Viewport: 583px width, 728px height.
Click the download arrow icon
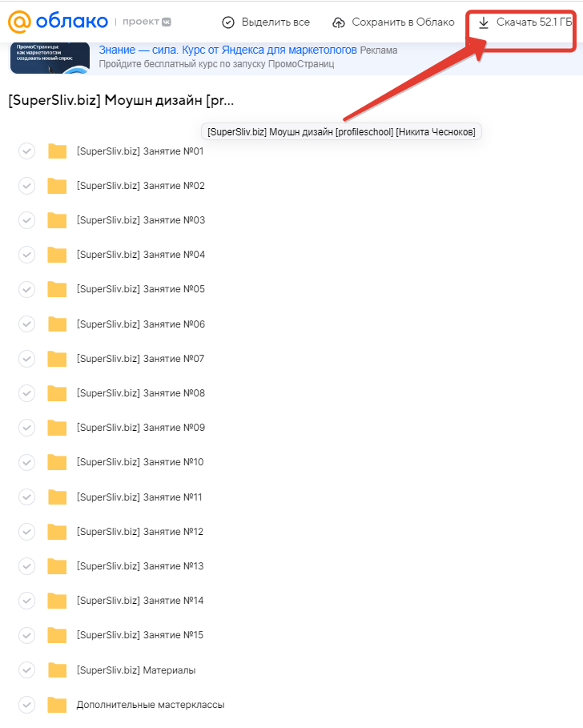point(483,22)
